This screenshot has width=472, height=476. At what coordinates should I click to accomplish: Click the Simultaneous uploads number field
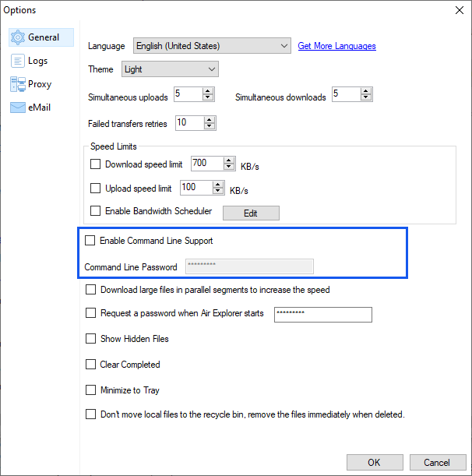click(188, 94)
